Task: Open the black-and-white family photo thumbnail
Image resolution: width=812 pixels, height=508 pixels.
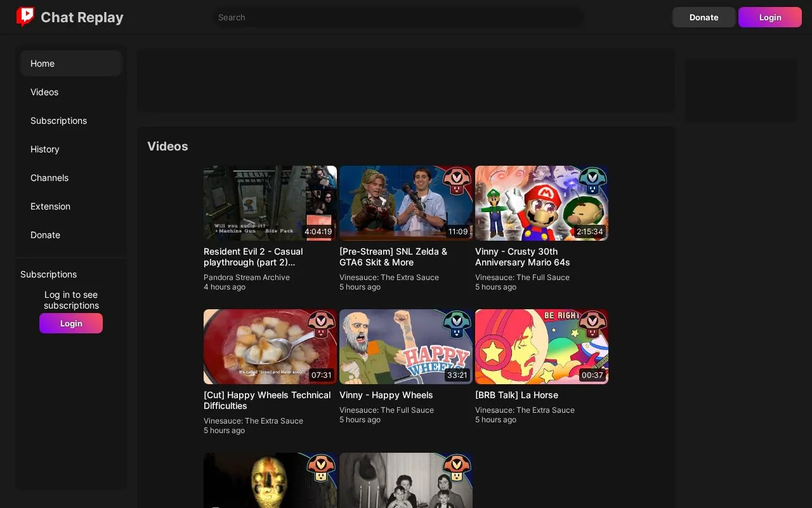Action: click(406, 480)
